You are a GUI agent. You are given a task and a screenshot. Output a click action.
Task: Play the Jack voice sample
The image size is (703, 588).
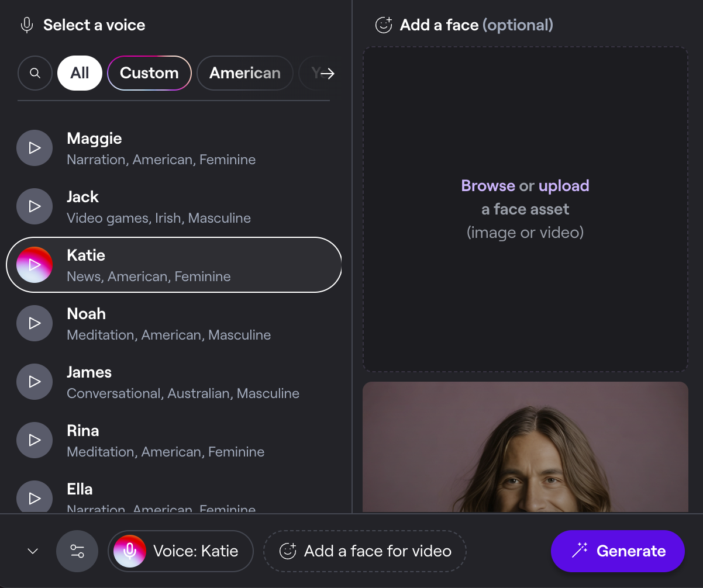[x=35, y=206]
